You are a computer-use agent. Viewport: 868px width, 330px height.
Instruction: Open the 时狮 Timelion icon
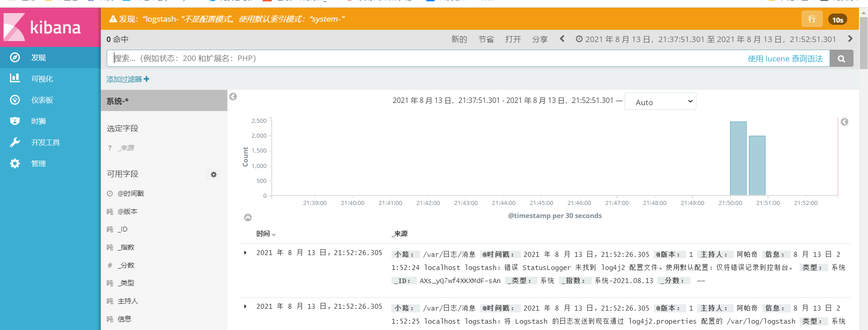[15, 121]
